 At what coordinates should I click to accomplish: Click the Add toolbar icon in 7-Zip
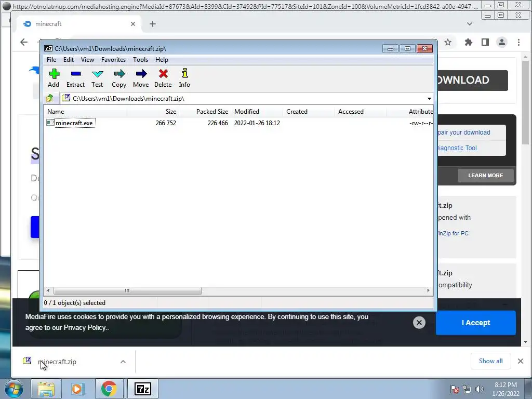[x=54, y=78]
